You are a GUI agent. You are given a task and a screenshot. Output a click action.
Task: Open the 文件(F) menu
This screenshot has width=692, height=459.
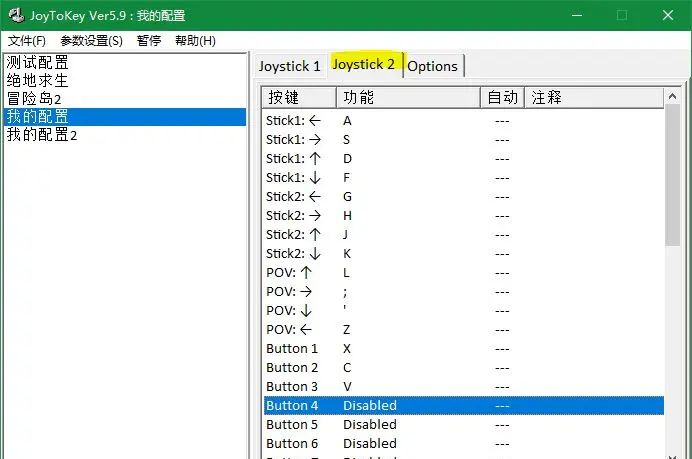pyautogui.click(x=26, y=41)
